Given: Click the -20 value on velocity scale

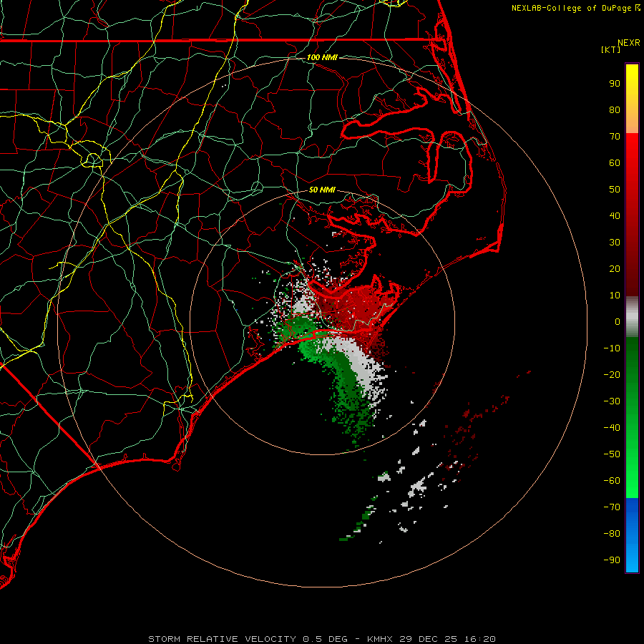Looking at the screenshot, I should [612, 375].
